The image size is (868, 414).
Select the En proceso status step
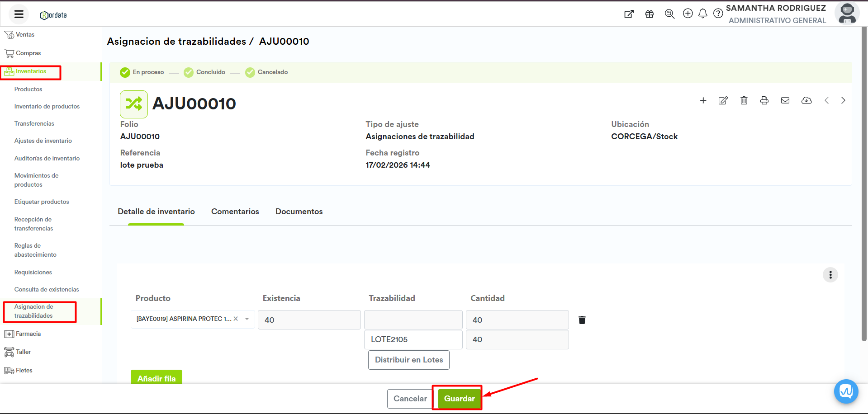click(142, 72)
